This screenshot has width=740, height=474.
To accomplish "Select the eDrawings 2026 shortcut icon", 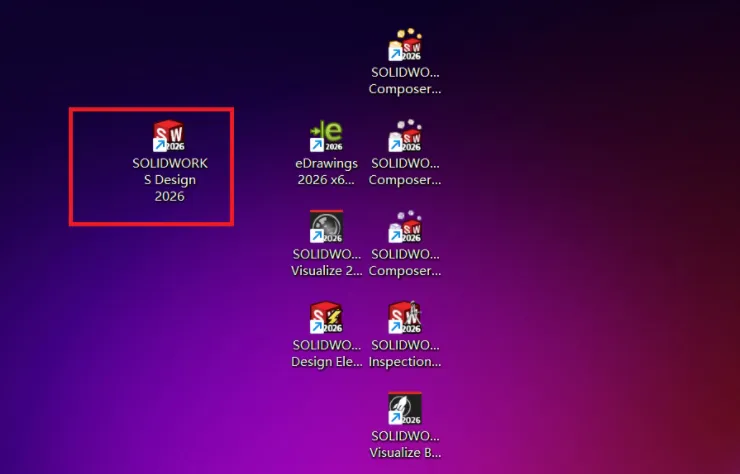I will click(x=326, y=136).
